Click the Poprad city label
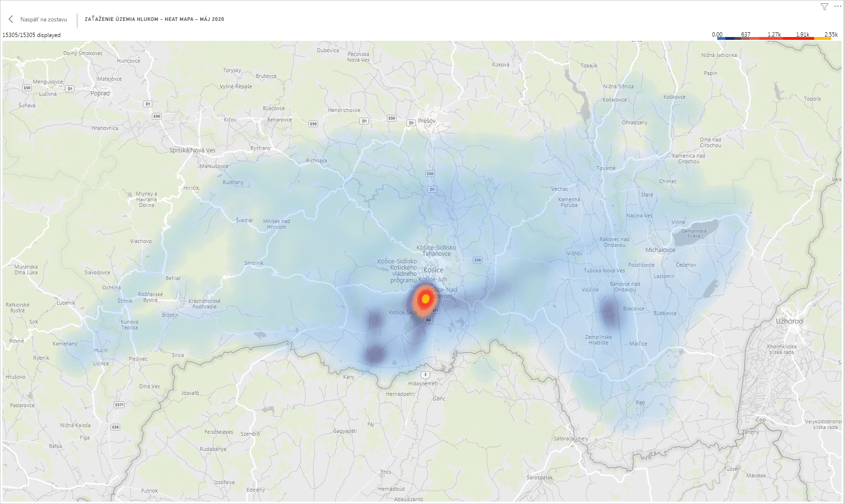This screenshot has height=504, width=845. [x=100, y=93]
